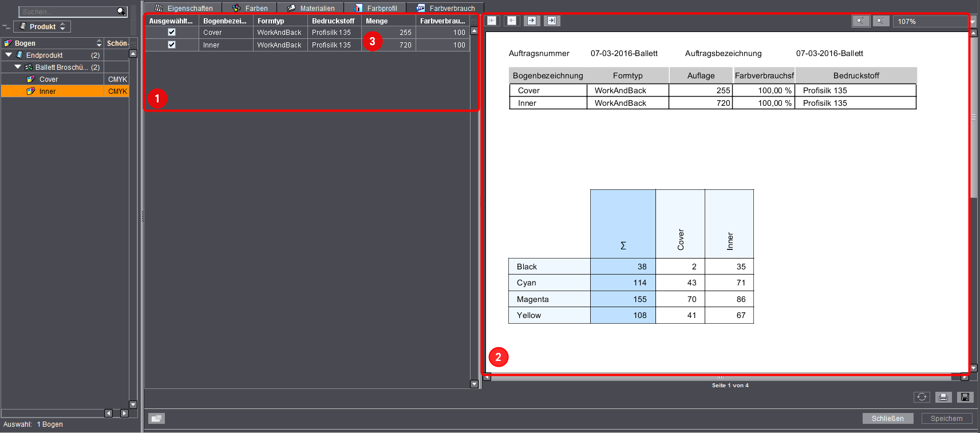Click the Bogen tree scrollbar down arrow

pyautogui.click(x=133, y=405)
